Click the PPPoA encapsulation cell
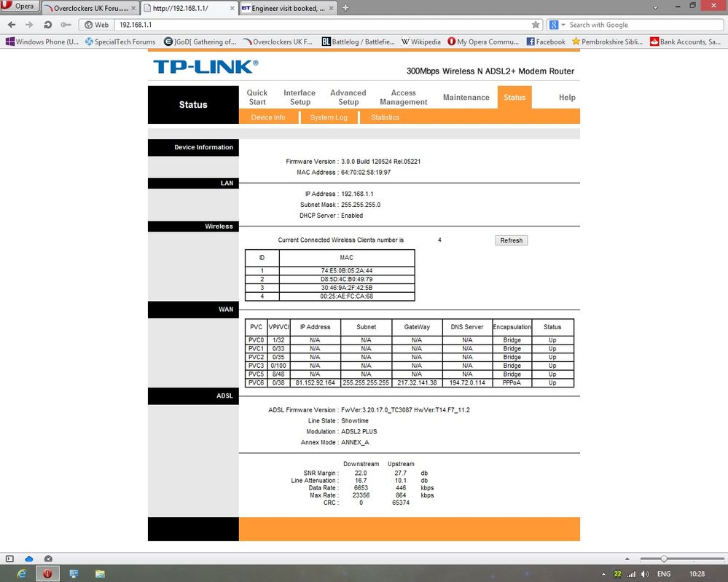Image resolution: width=728 pixels, height=582 pixels. (x=512, y=383)
